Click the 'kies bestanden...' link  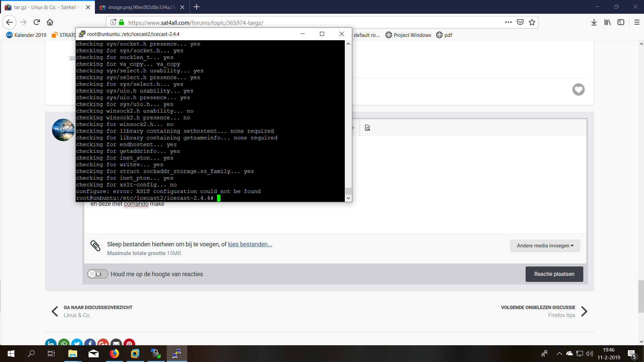tap(250, 244)
